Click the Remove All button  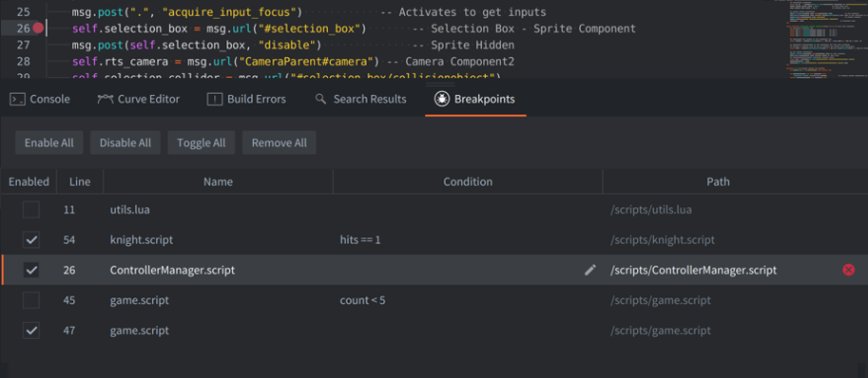click(x=279, y=142)
